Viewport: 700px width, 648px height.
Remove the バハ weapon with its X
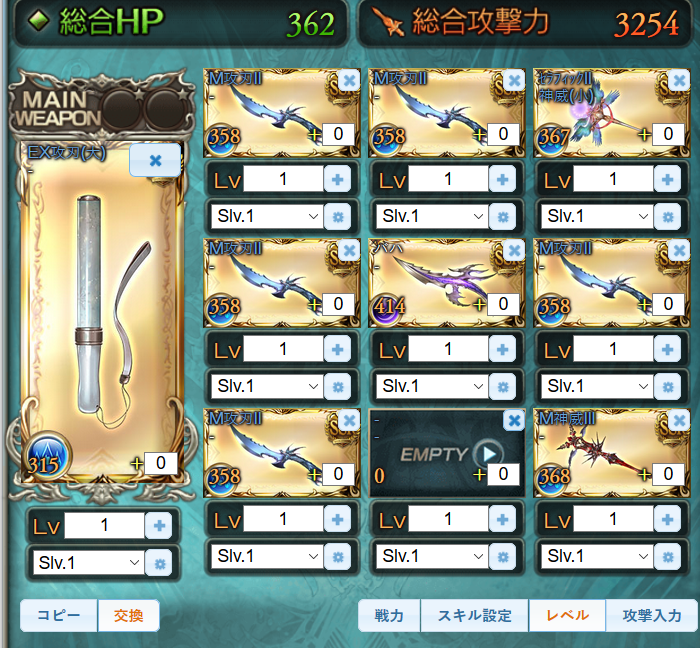pos(514,251)
